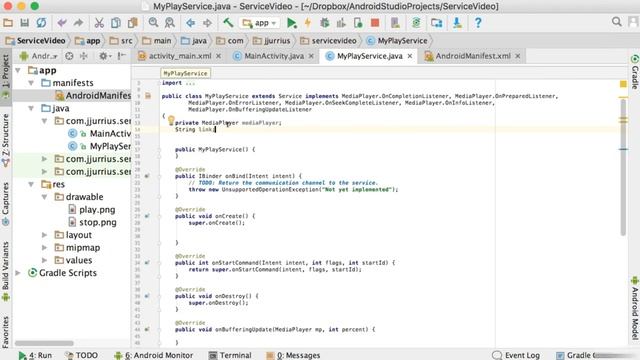640x360 pixels.
Task: Expand the layout folder
Action: [44, 235]
